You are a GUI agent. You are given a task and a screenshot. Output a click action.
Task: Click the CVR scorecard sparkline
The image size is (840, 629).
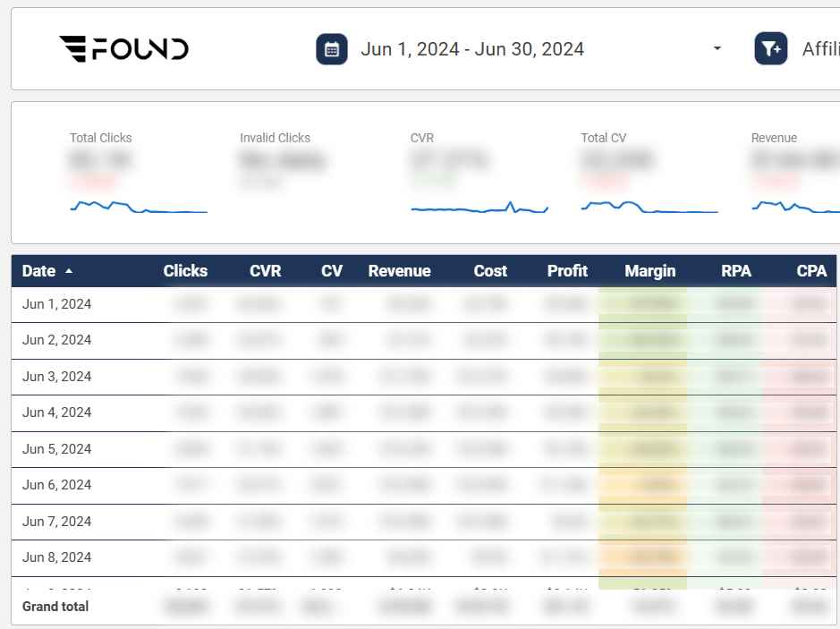pos(479,209)
